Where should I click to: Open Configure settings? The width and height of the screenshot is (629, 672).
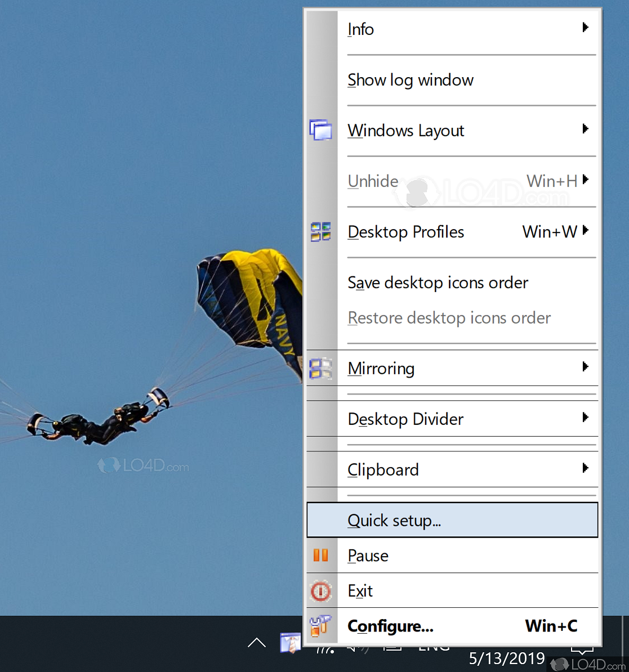tap(390, 626)
